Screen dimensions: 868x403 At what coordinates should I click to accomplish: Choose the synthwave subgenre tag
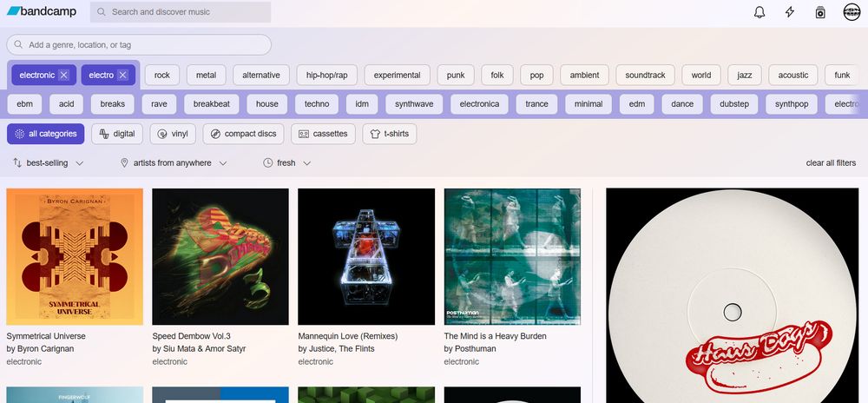tap(414, 104)
